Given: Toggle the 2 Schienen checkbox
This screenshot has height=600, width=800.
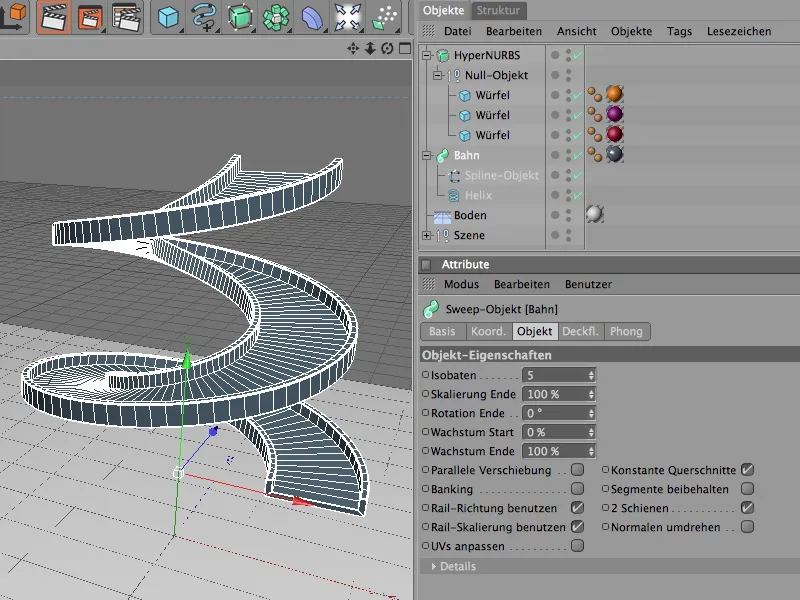Looking at the screenshot, I should click(x=747, y=508).
